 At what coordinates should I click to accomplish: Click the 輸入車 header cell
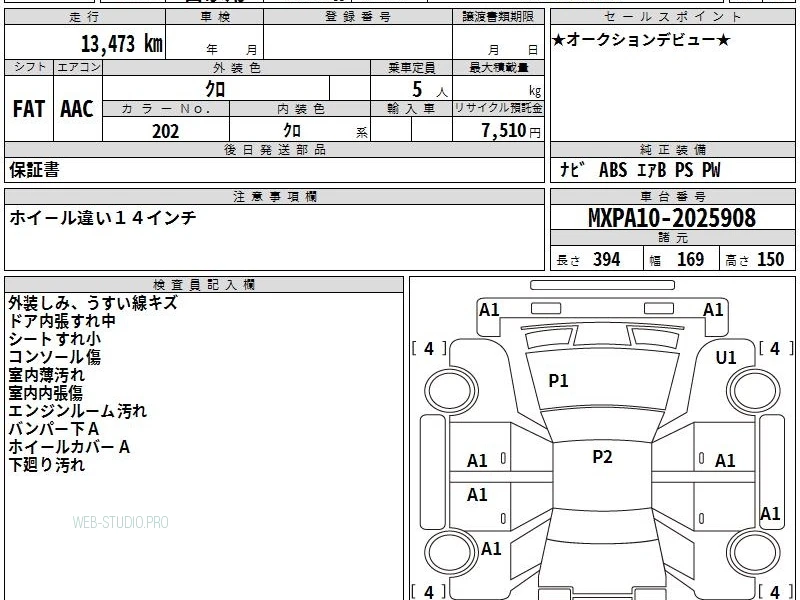pos(411,109)
